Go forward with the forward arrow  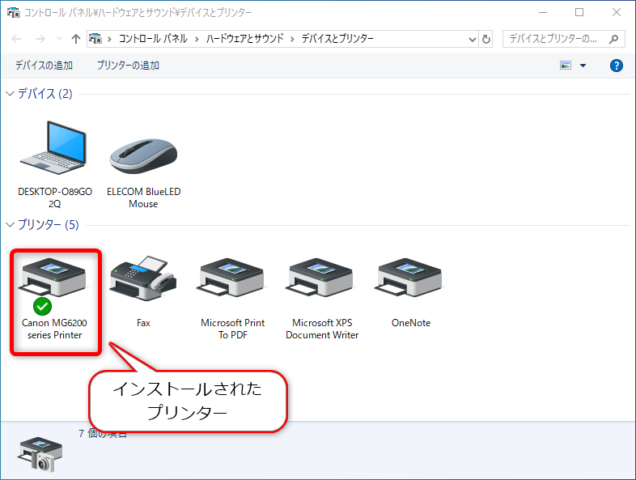[x=40, y=39]
